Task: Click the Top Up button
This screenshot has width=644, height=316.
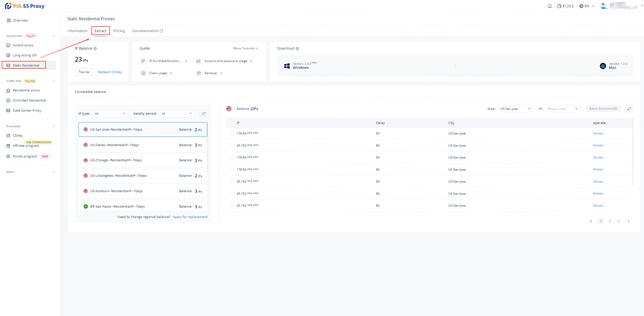Action: [84, 72]
